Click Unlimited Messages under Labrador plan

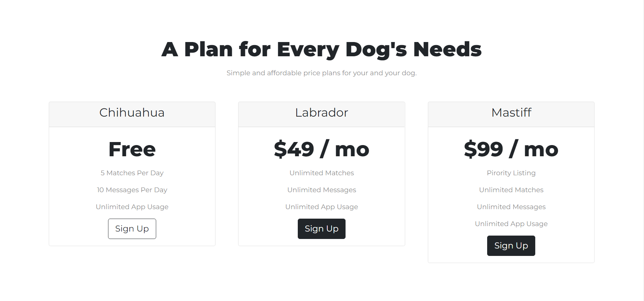[321, 190]
